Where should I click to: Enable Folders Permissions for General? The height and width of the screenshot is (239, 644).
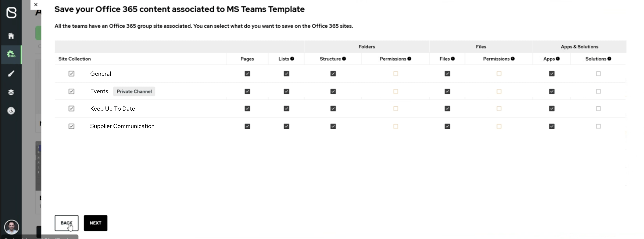pos(395,74)
